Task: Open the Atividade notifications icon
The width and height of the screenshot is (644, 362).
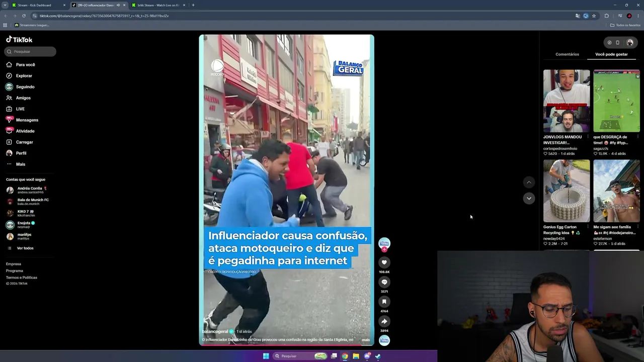Action: (9, 131)
